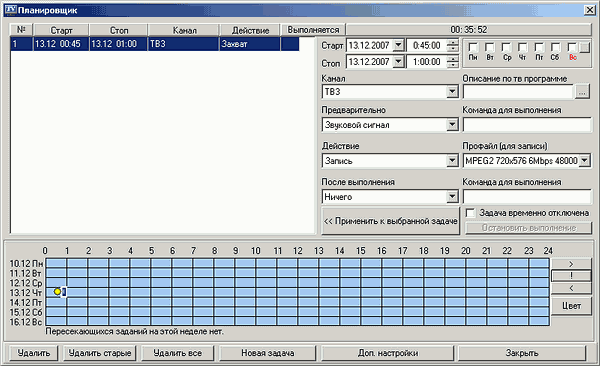Click the yellow task marker on the timeline

[x=57, y=292]
